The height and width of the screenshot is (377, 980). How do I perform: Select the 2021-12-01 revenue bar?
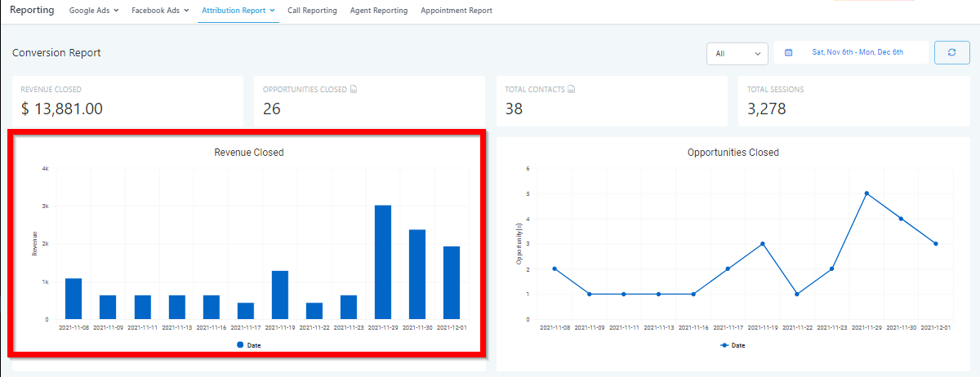click(x=452, y=282)
